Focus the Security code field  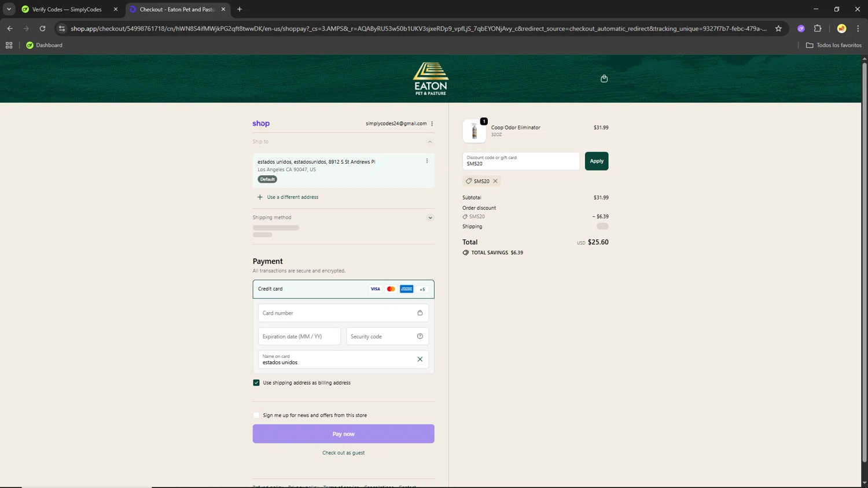click(387, 336)
